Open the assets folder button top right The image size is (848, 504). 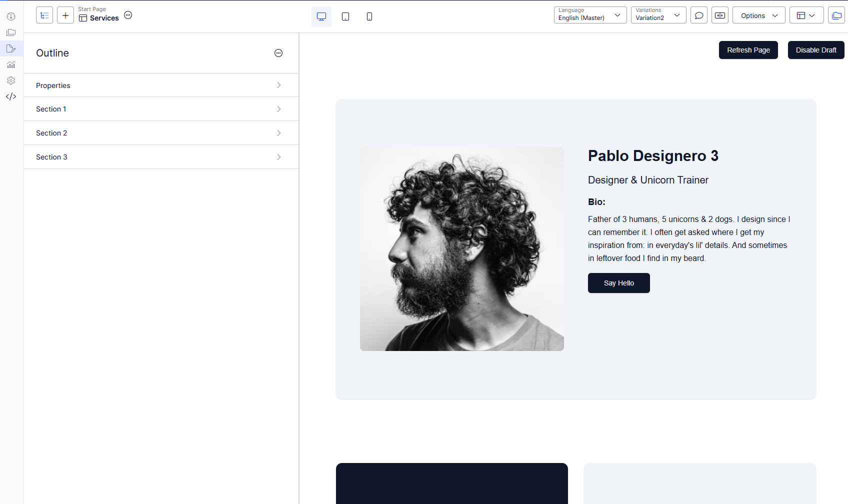[x=836, y=15]
